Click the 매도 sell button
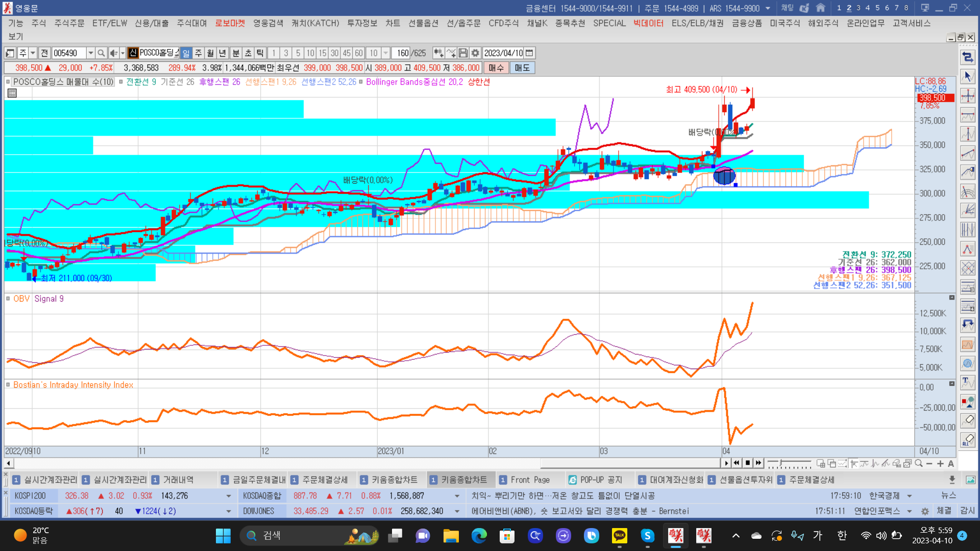The image size is (980, 551). [x=522, y=68]
